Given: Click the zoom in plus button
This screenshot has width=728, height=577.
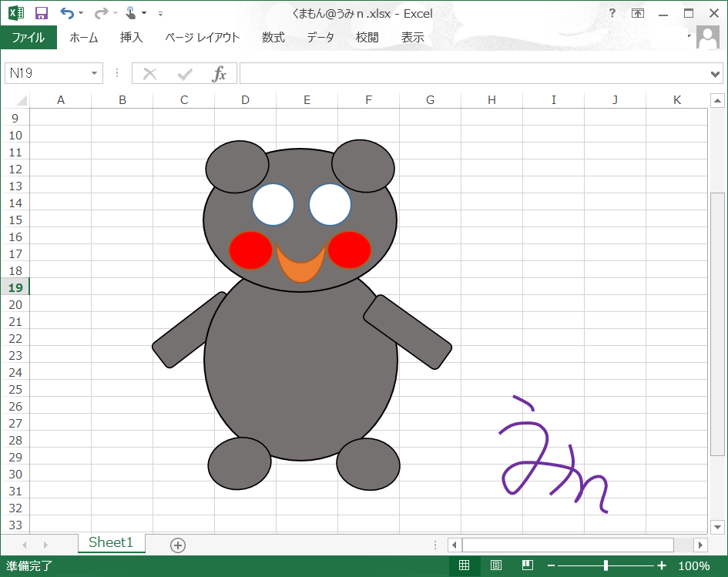Looking at the screenshot, I should pyautogui.click(x=662, y=565).
